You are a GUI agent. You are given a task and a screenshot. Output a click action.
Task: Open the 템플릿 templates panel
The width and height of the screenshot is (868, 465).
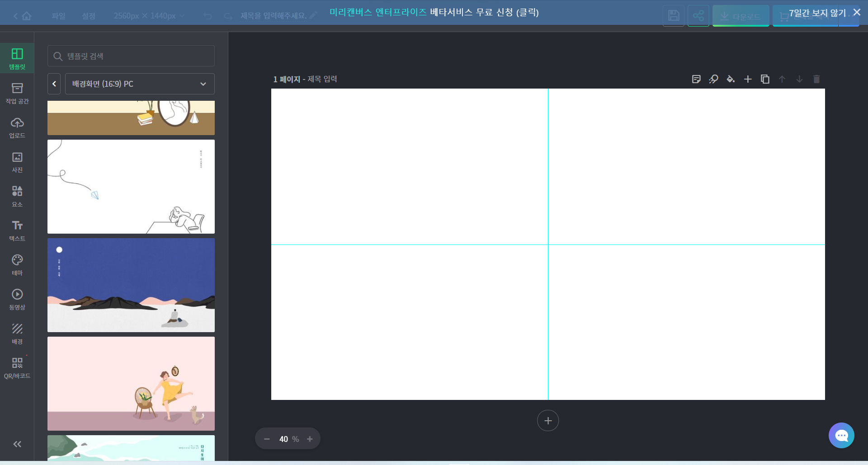17,59
